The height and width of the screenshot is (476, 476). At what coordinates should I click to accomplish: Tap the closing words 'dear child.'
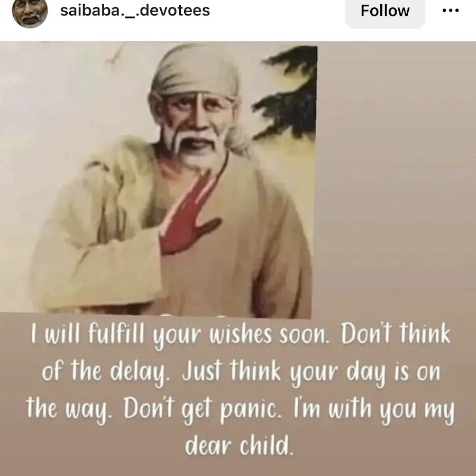(240, 445)
